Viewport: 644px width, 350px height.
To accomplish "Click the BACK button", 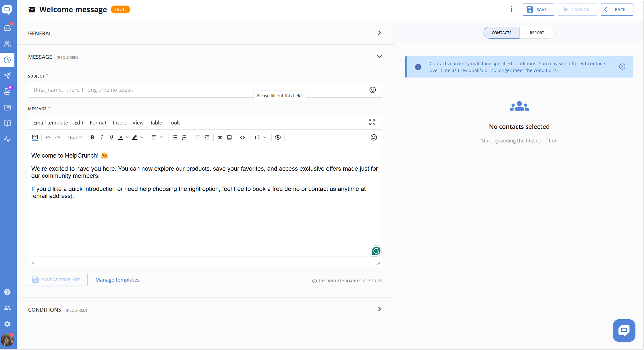I will tap(617, 9).
